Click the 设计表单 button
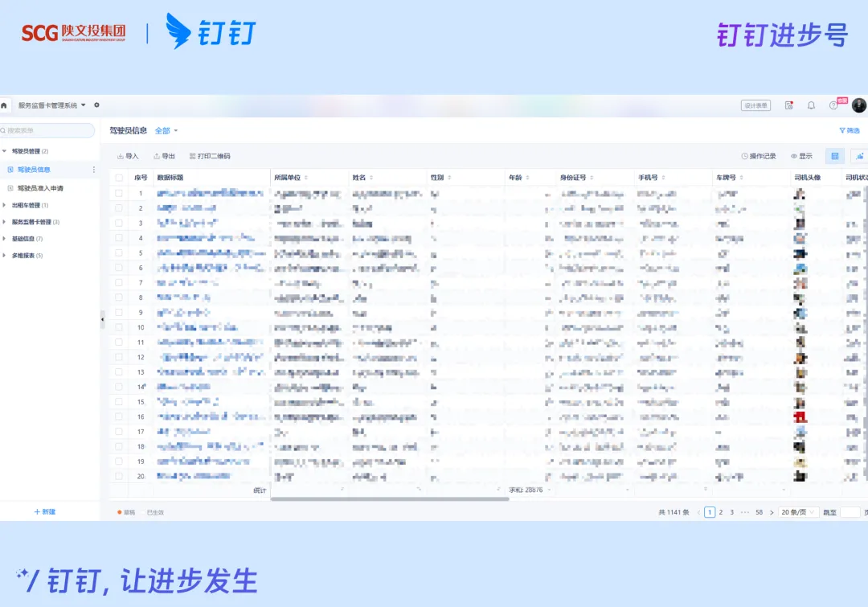The image size is (868, 607). (x=755, y=105)
